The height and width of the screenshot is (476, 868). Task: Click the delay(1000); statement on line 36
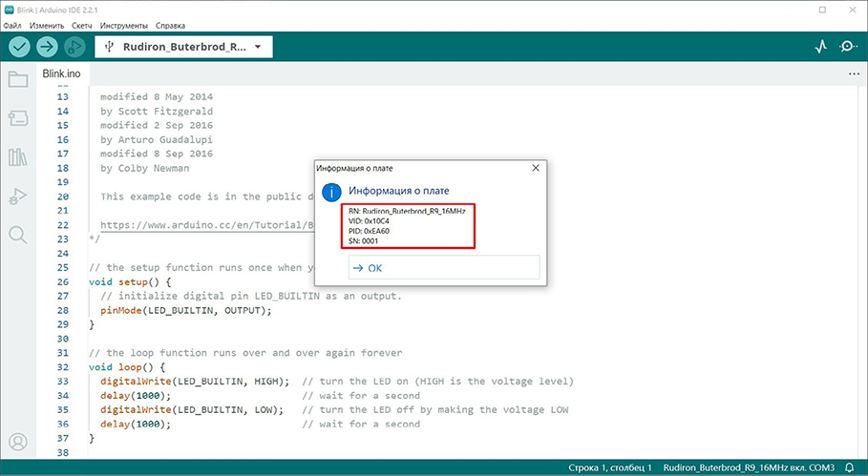pyautogui.click(x=136, y=424)
